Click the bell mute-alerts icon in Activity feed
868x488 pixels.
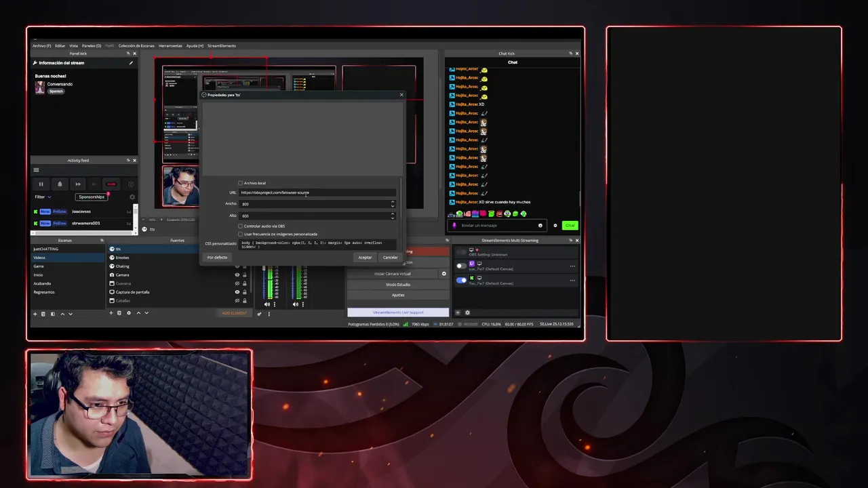coord(60,184)
